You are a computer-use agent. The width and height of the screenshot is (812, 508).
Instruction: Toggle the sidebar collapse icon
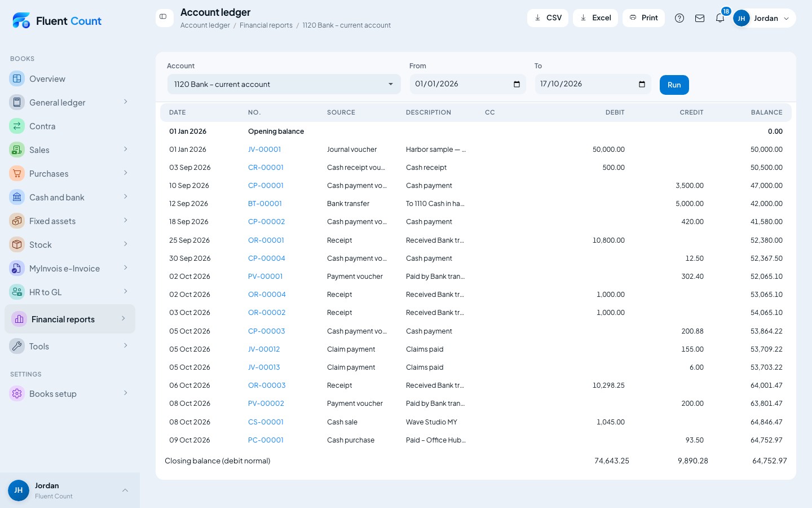point(164,17)
